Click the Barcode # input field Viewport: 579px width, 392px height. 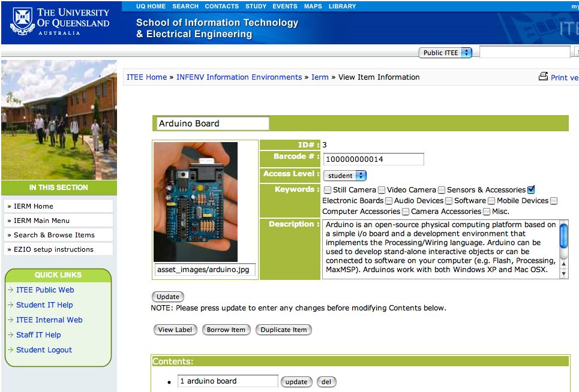click(x=374, y=159)
